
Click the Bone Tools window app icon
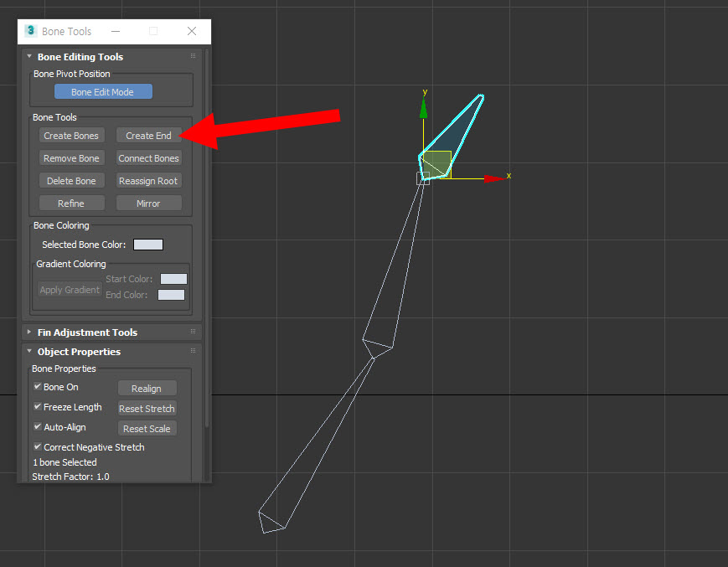point(31,31)
